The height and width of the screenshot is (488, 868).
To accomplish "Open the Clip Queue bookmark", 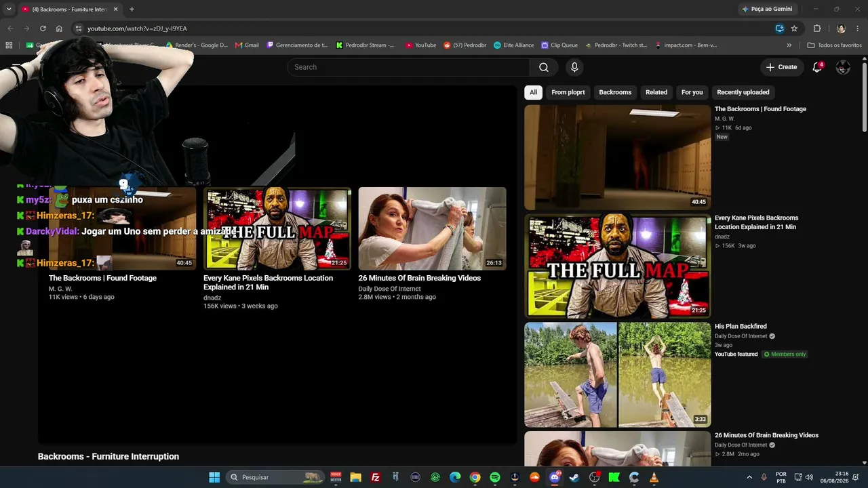I will tap(559, 45).
